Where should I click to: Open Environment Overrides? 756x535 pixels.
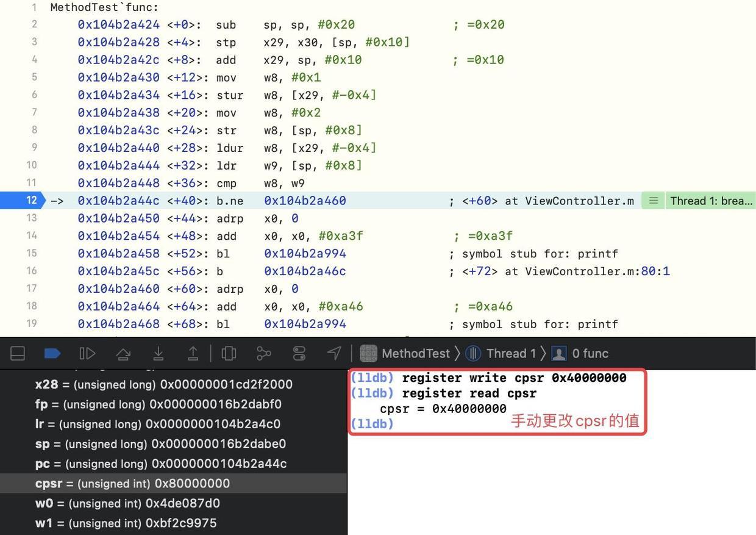click(299, 353)
